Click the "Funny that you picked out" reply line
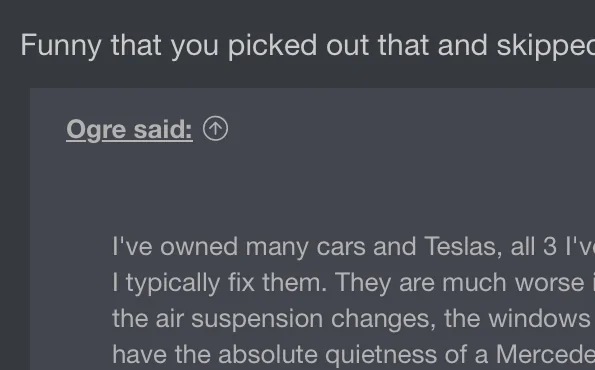Image resolution: width=595 pixels, height=370 pixels. pyautogui.click(x=308, y=46)
